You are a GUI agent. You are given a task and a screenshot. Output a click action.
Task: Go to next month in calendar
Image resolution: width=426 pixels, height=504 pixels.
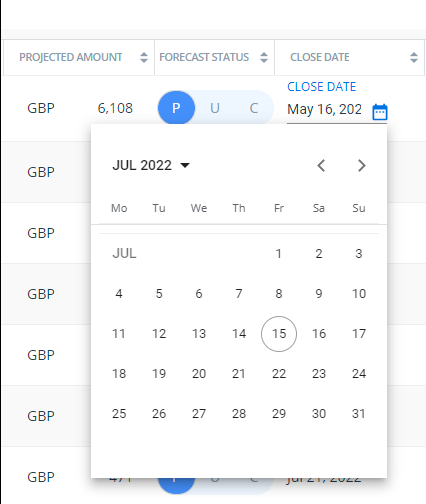[x=361, y=165]
